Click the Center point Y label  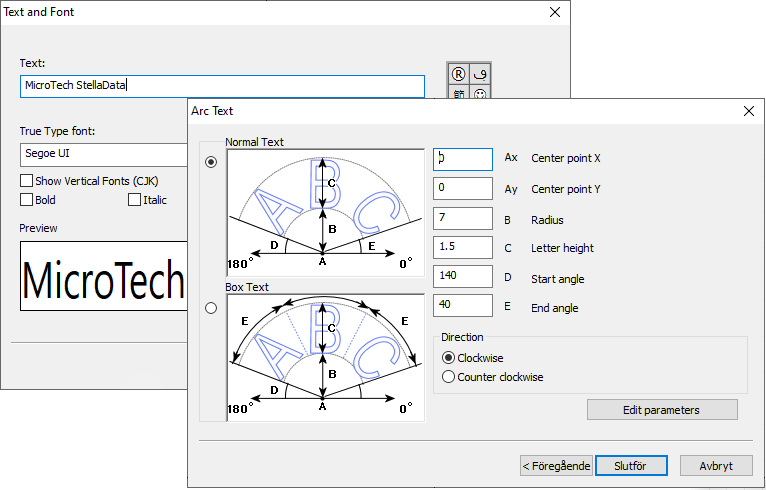566,189
